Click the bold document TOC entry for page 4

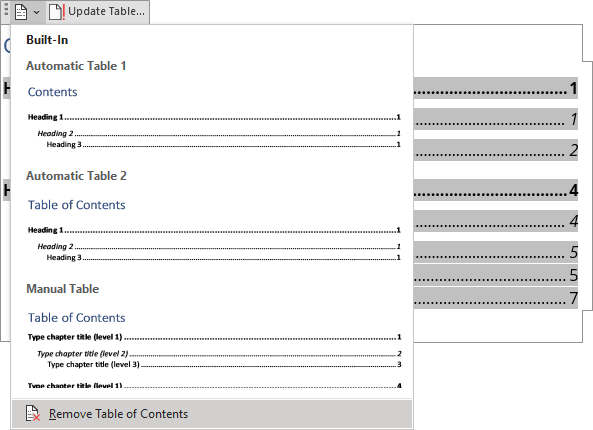pyautogui.click(x=495, y=190)
